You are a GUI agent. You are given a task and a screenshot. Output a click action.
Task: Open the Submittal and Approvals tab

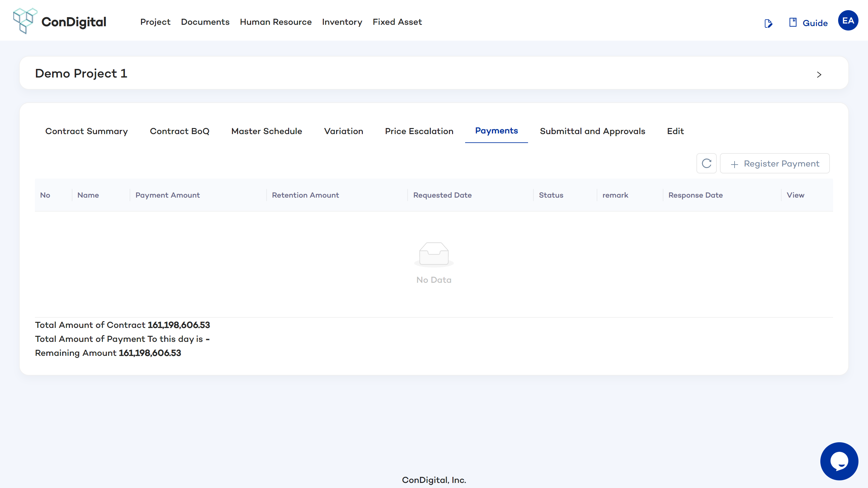pyautogui.click(x=592, y=131)
